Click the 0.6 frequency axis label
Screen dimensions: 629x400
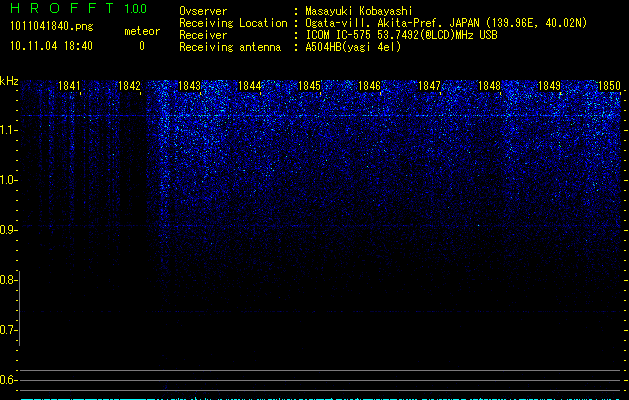point(8,380)
